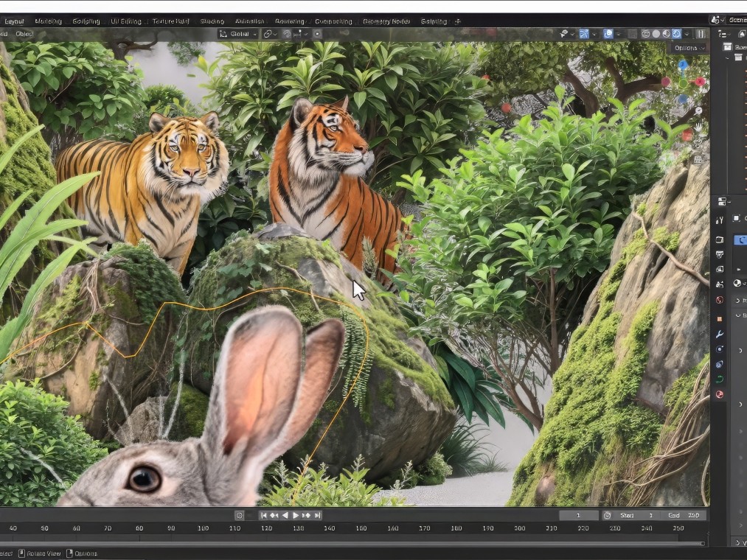747x560 pixels.
Task: Expand the gizmo visibility dropdown arrow
Action: pyautogui.click(x=596, y=34)
